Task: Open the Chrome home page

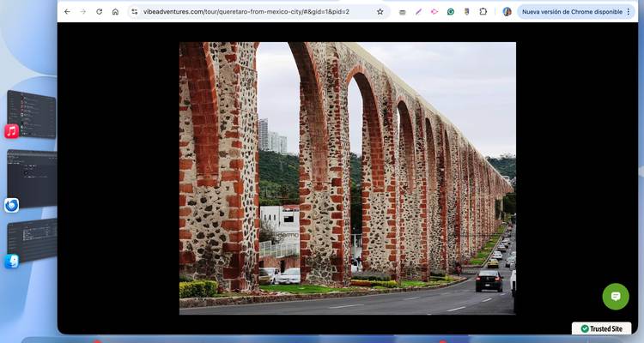Action: point(115,12)
